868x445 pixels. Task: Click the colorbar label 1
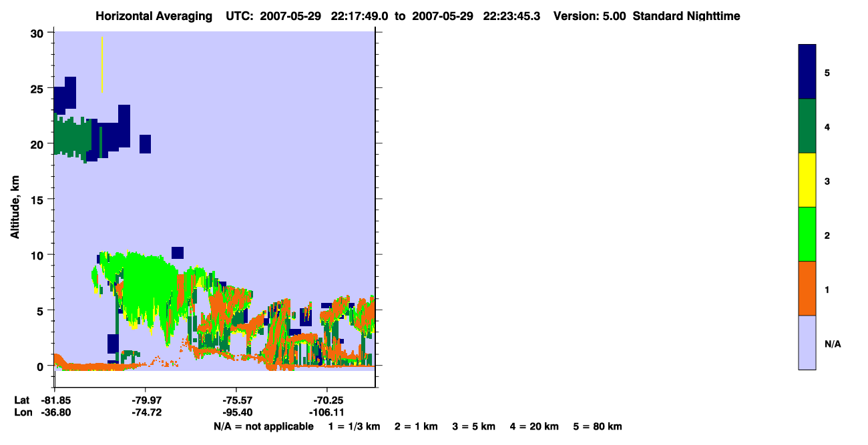tap(827, 290)
